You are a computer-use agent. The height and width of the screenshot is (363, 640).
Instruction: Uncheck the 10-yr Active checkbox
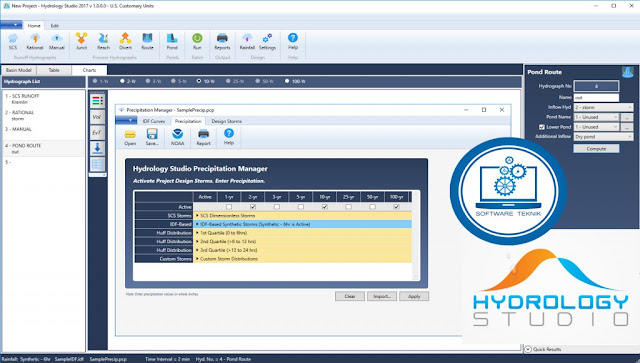pos(324,207)
